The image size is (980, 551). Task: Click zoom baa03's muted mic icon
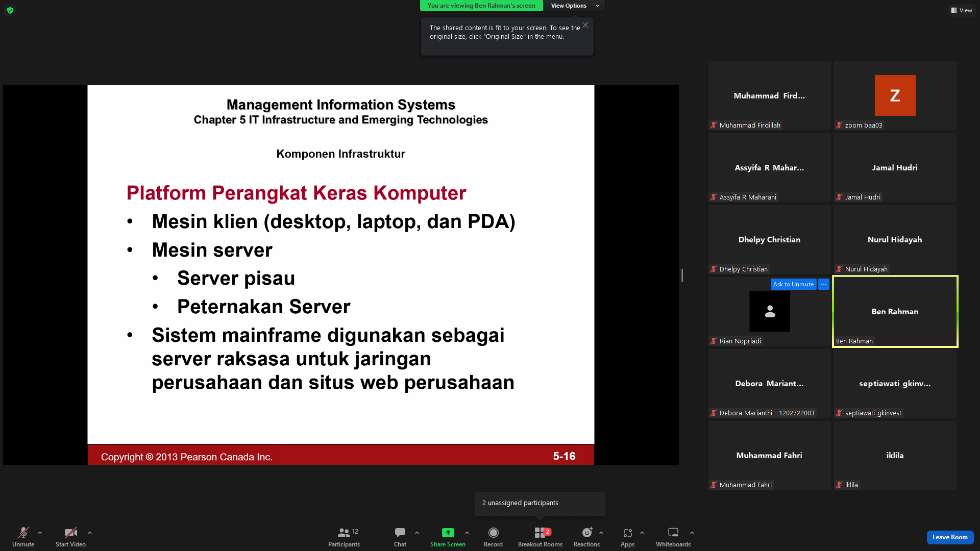point(839,125)
